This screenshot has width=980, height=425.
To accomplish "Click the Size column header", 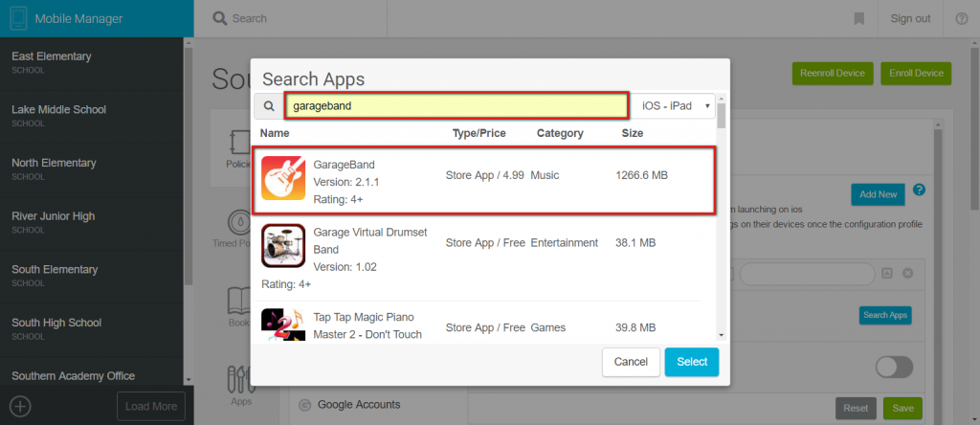I will (x=632, y=133).
